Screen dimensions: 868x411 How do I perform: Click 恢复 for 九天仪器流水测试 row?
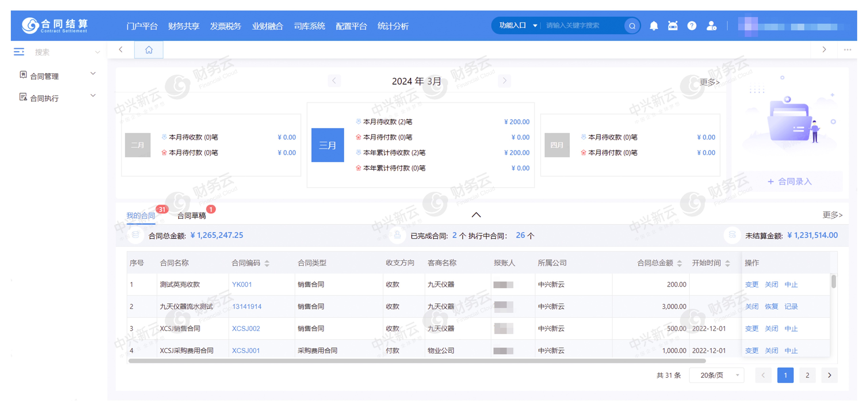[771, 307]
